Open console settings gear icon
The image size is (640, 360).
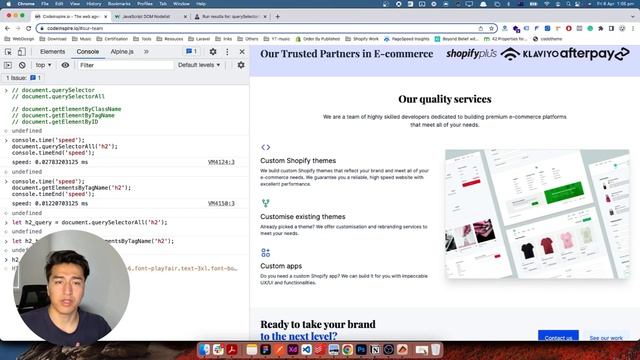tap(241, 65)
